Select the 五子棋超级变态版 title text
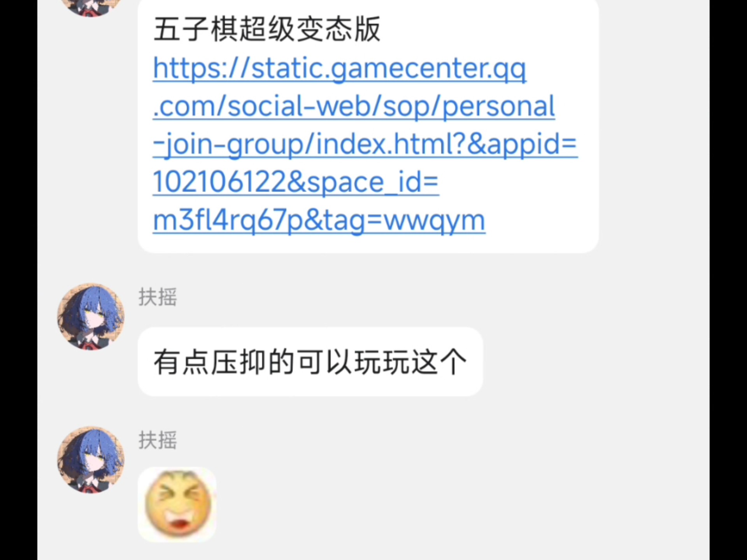 [267, 29]
